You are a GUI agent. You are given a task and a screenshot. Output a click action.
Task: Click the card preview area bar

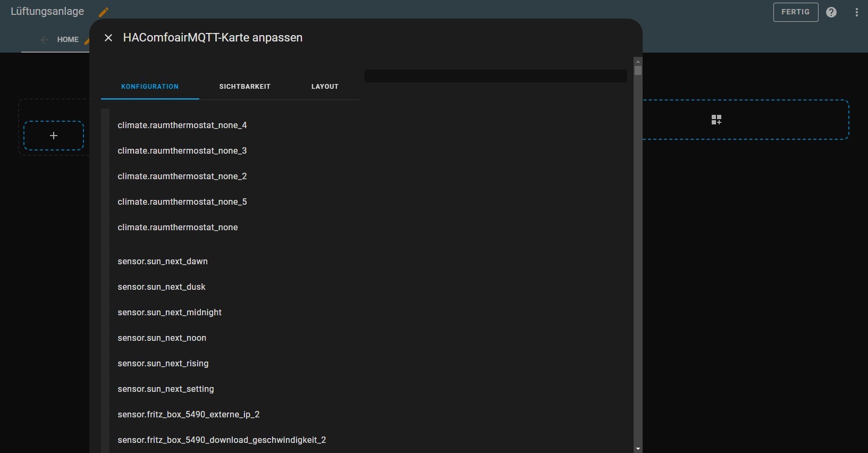tap(495, 76)
